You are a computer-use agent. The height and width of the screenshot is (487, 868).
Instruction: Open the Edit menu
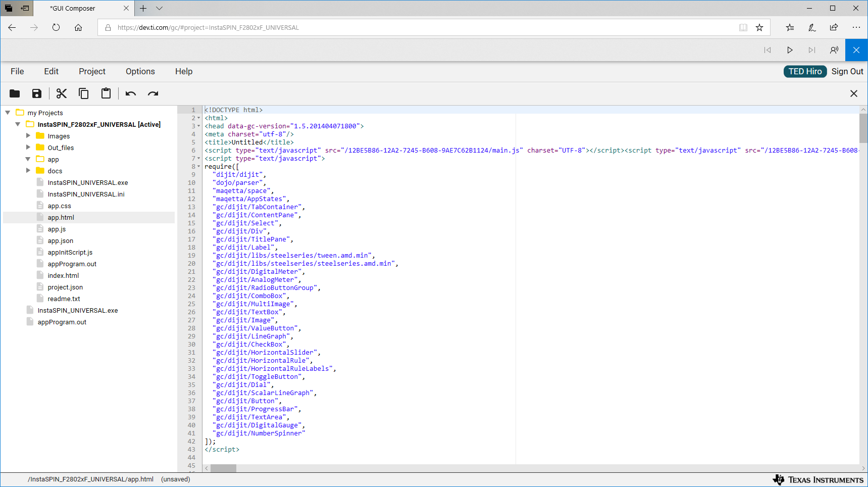[x=51, y=71]
